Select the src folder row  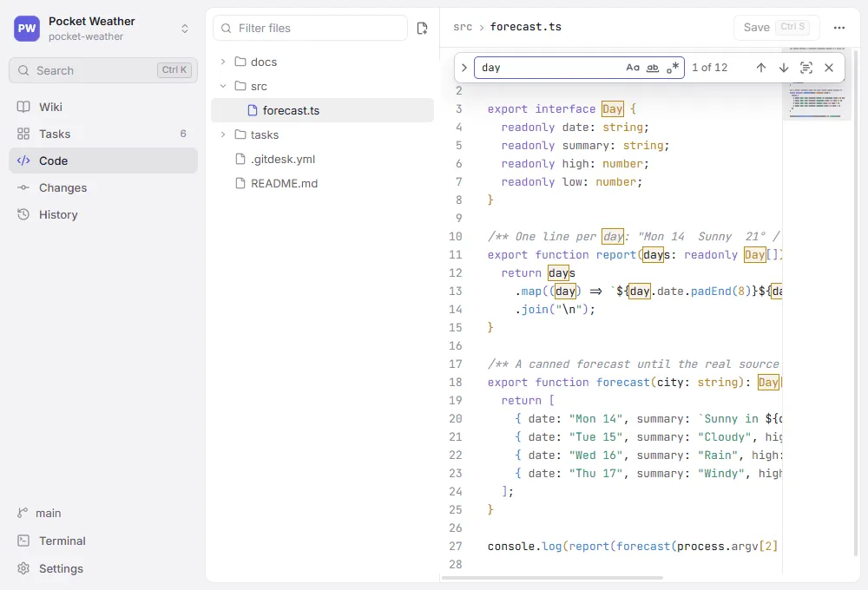322,86
